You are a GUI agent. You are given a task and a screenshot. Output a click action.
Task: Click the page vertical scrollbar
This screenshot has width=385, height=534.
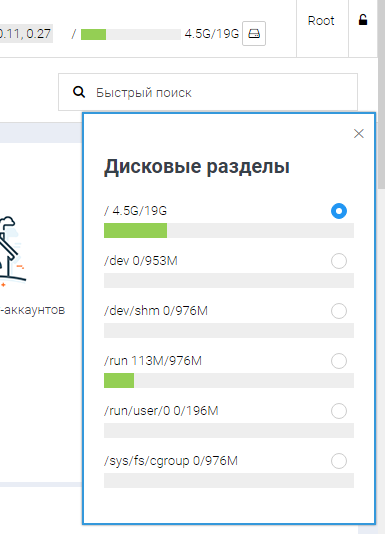coord(381,94)
